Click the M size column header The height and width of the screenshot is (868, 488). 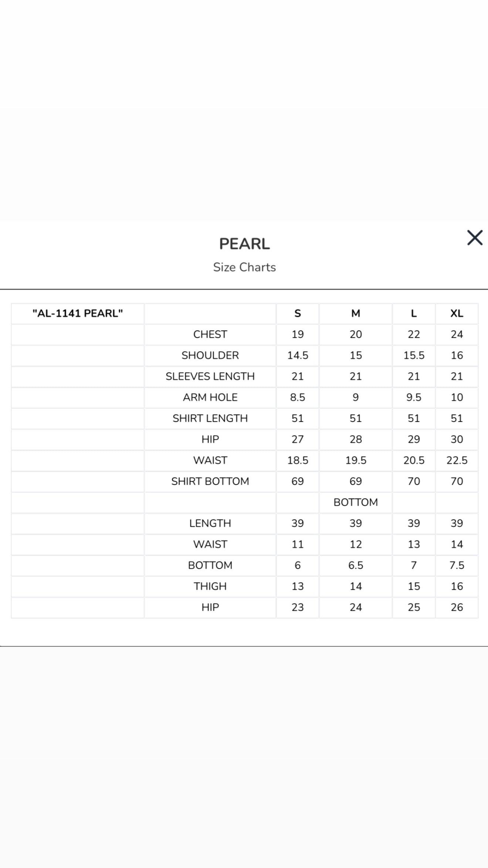pos(356,313)
